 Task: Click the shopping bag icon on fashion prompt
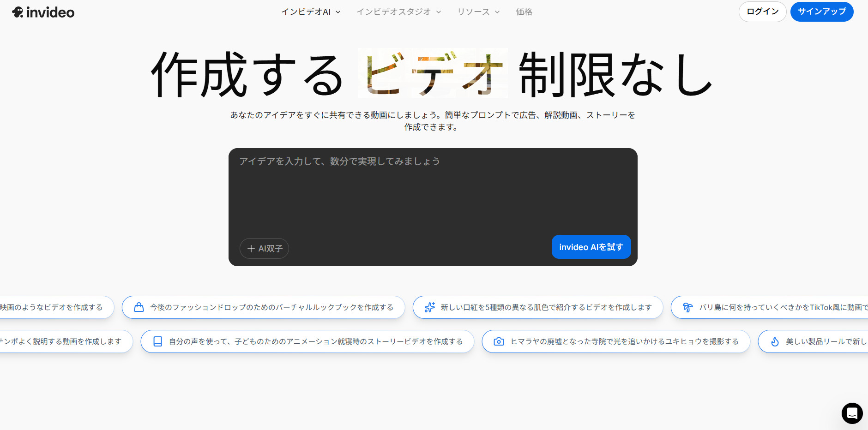pyautogui.click(x=139, y=307)
